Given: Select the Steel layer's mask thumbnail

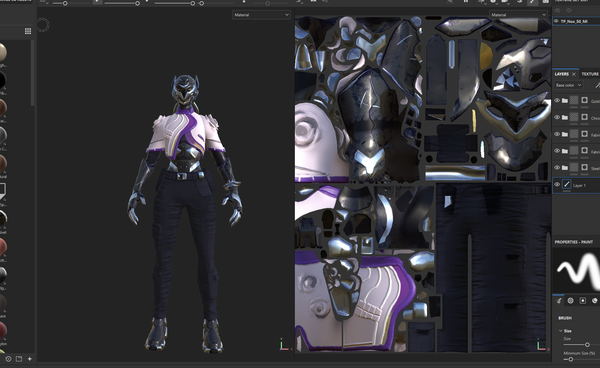Looking at the screenshot, I should pos(584,168).
